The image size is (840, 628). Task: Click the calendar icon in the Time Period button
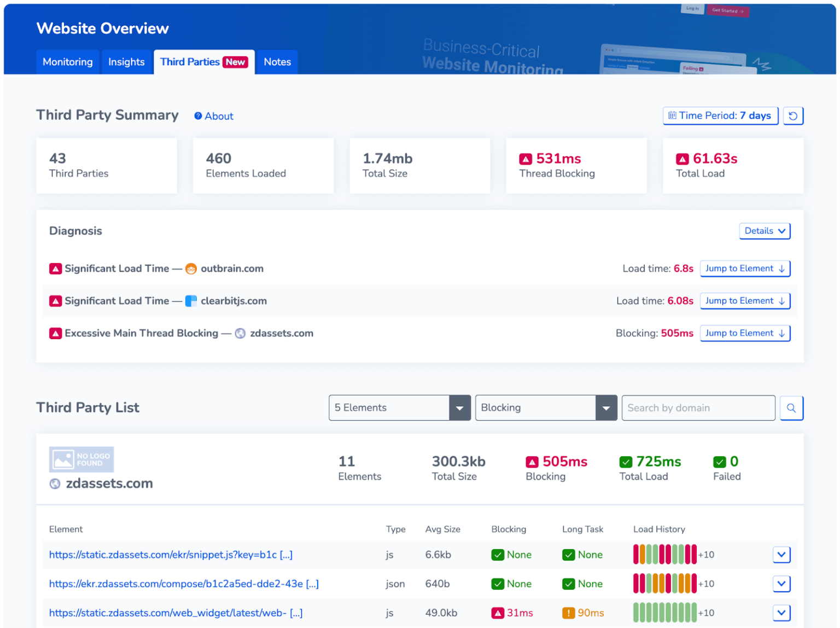click(x=672, y=115)
